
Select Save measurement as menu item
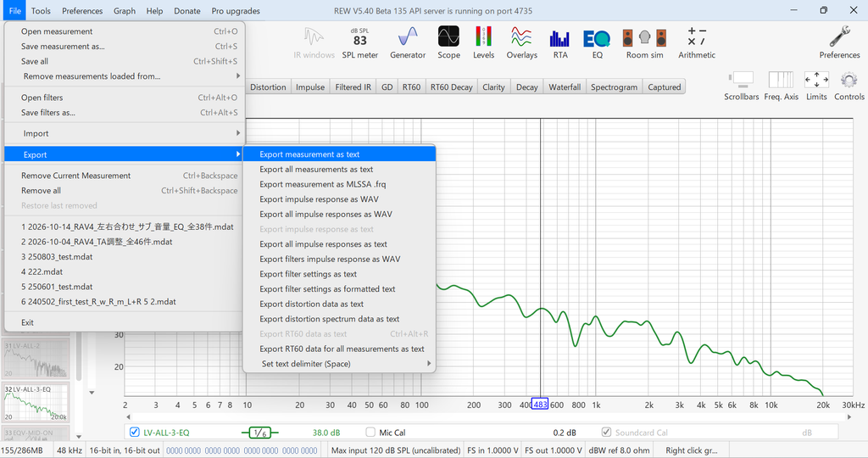click(x=125, y=47)
